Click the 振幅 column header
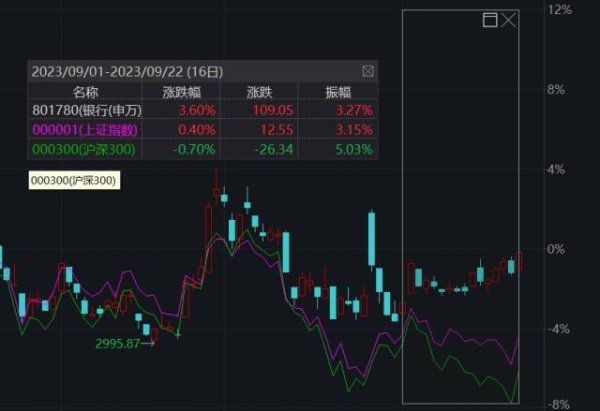This screenshot has width=600, height=411. click(338, 92)
